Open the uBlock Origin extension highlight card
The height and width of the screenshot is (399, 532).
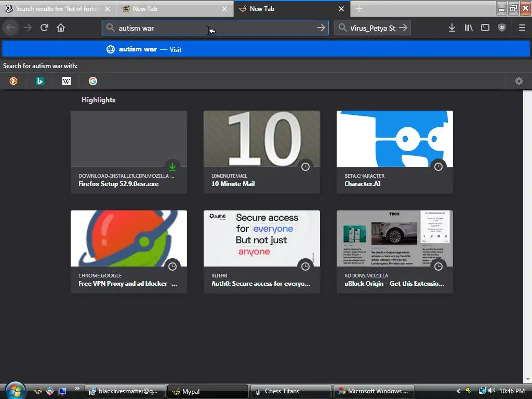(395, 252)
